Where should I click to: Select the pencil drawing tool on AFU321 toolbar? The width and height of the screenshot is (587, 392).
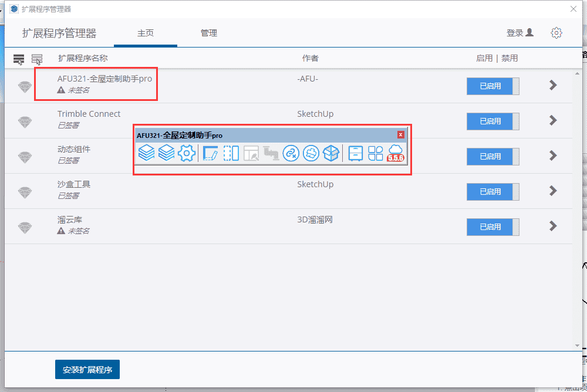pos(210,153)
